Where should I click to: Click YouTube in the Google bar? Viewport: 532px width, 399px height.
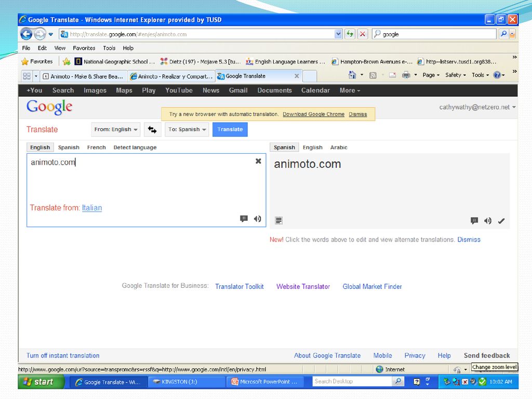pos(179,90)
